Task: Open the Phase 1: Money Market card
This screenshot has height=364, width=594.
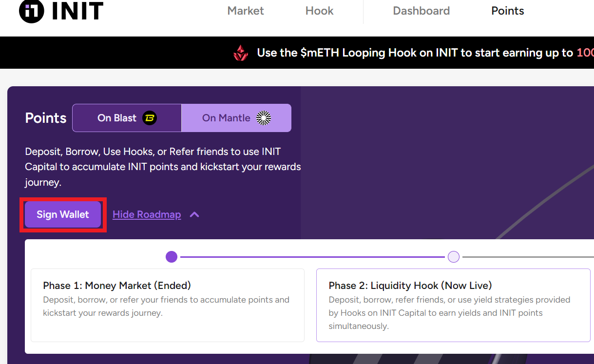Action: [x=168, y=305]
